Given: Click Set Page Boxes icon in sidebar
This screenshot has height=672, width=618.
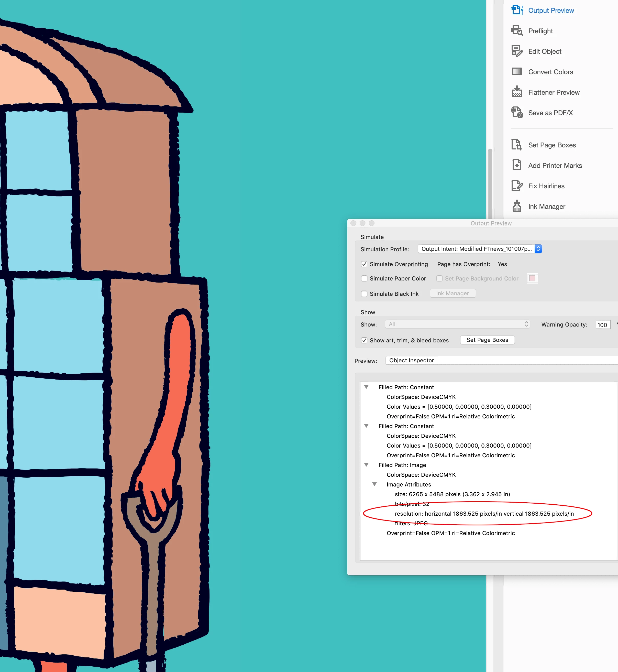Looking at the screenshot, I should pos(517,145).
